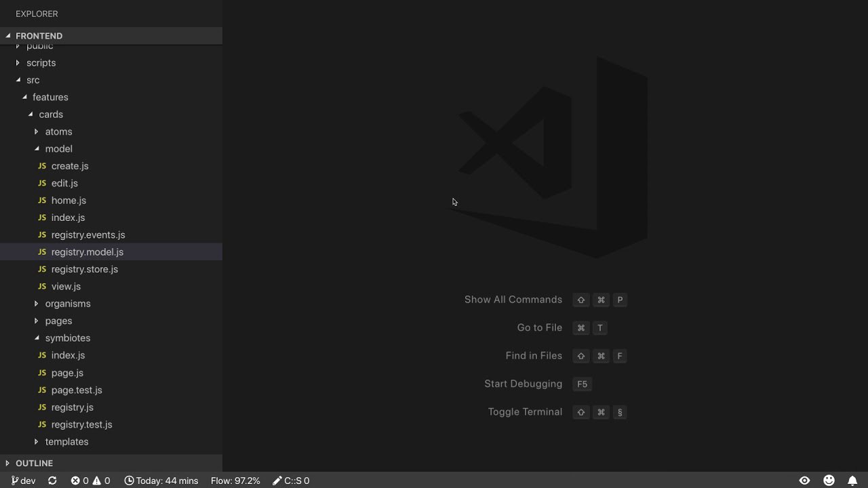Open registry.js file
This screenshot has height=488, width=868.
[x=111, y=407]
